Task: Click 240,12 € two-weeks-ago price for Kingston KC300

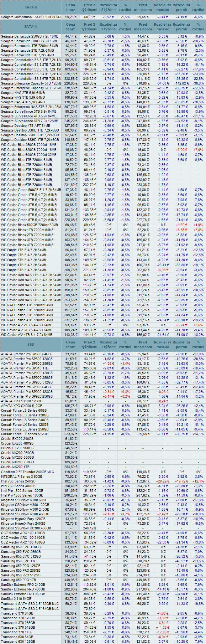Action: [90, 528]
